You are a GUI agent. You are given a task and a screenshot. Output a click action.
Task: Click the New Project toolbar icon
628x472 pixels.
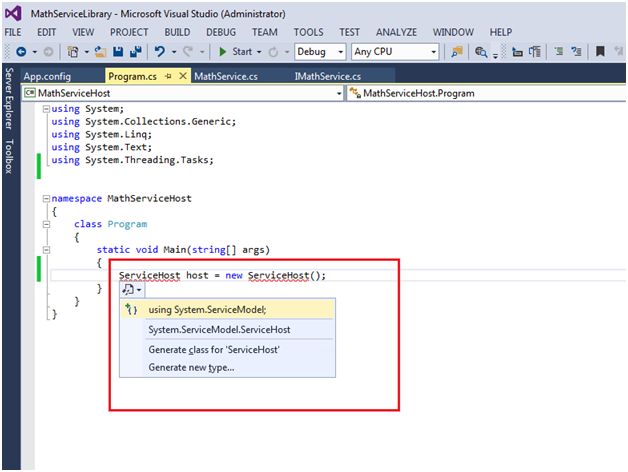point(73,52)
